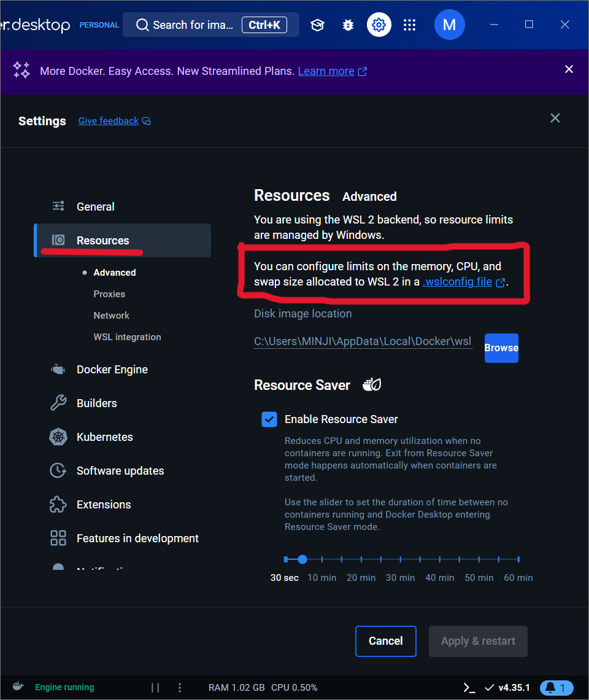Screen dimensions: 589x700
Task: Select the Advanced sub-item
Action: pyautogui.click(x=115, y=272)
